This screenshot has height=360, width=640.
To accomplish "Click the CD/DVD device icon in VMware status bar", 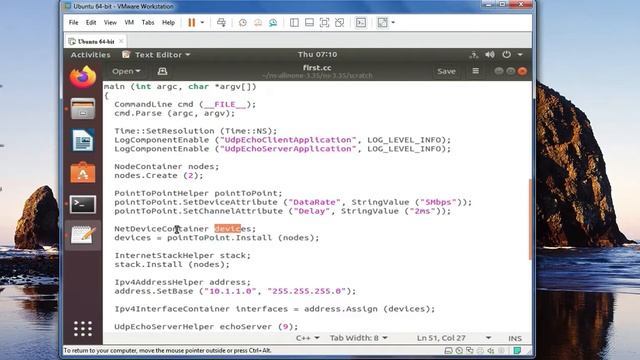I will (459, 351).
